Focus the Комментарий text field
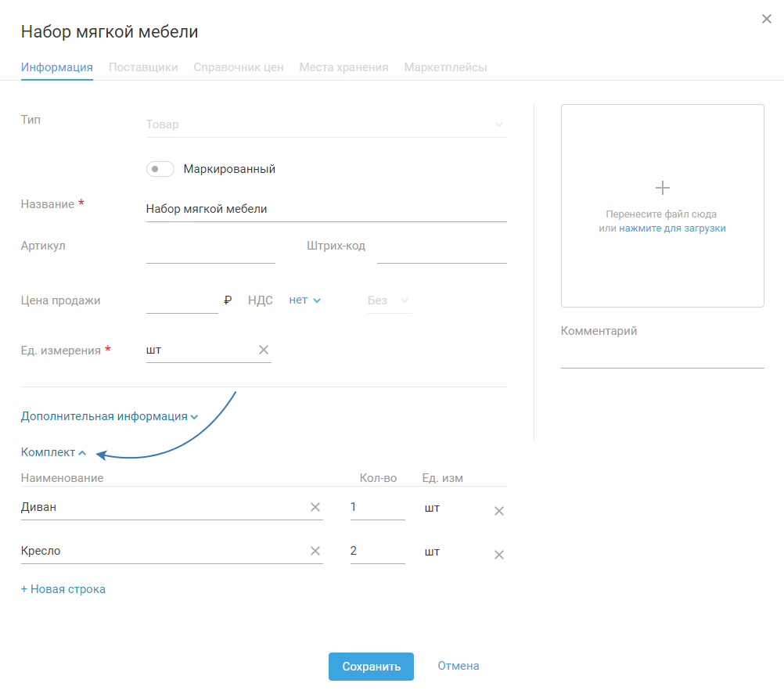The width and height of the screenshot is (784, 694). click(662, 357)
